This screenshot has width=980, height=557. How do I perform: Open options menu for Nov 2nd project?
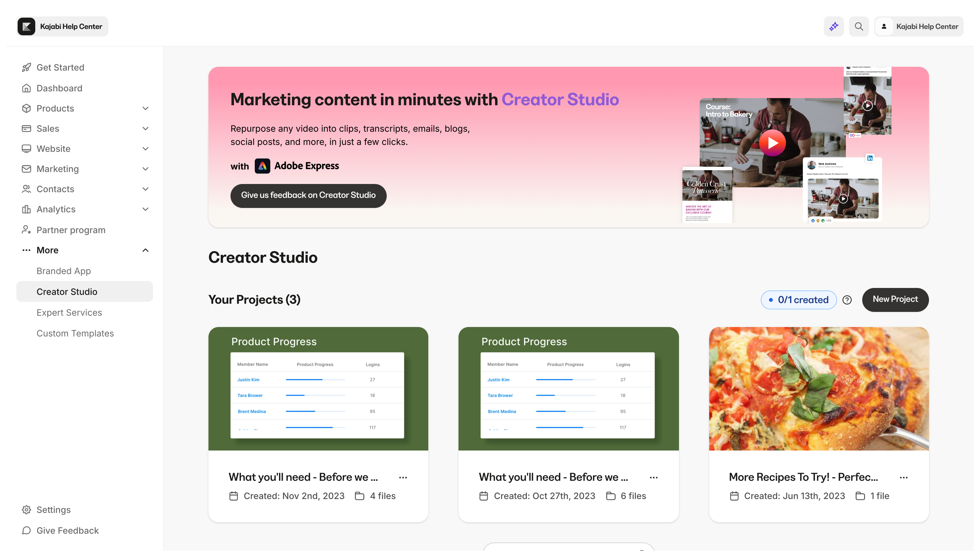pos(403,477)
